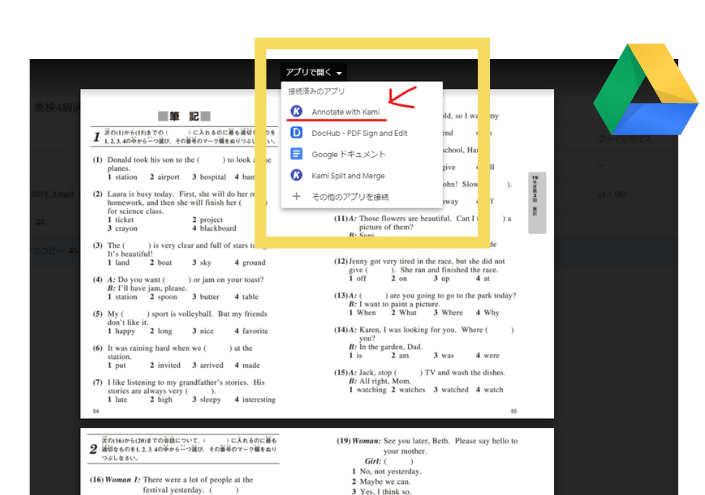This screenshot has height=495, width=705.
Task: Click the ファイルサイズ column header
Action: click(x=625, y=139)
